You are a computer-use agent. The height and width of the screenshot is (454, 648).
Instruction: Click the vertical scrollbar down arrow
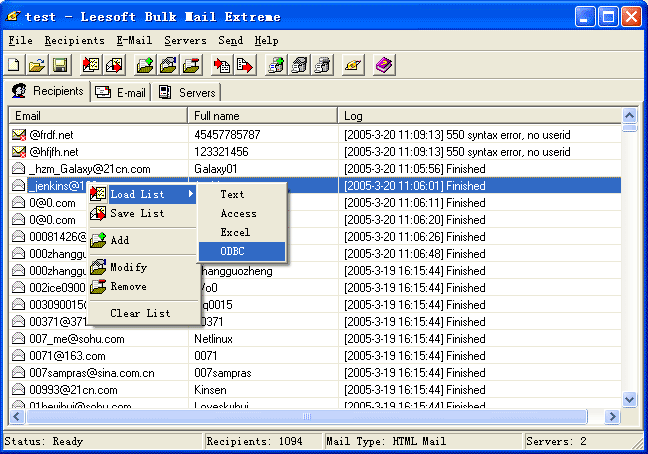629,399
